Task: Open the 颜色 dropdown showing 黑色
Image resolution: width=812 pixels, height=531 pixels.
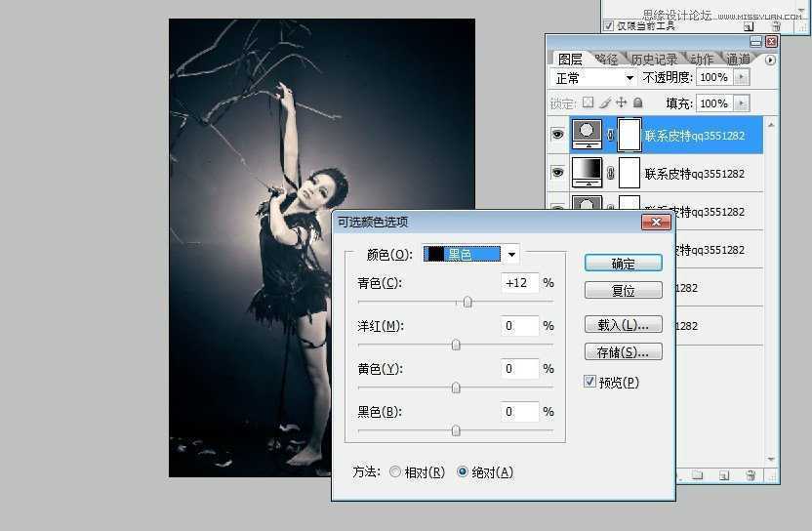Action: 470,254
